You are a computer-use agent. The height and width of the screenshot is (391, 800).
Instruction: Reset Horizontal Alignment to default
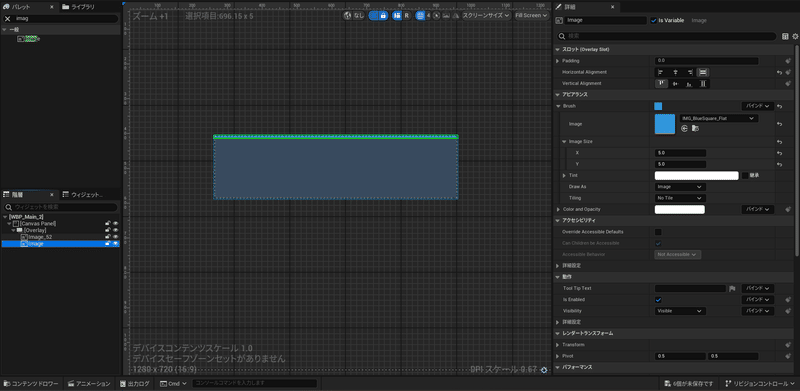779,72
